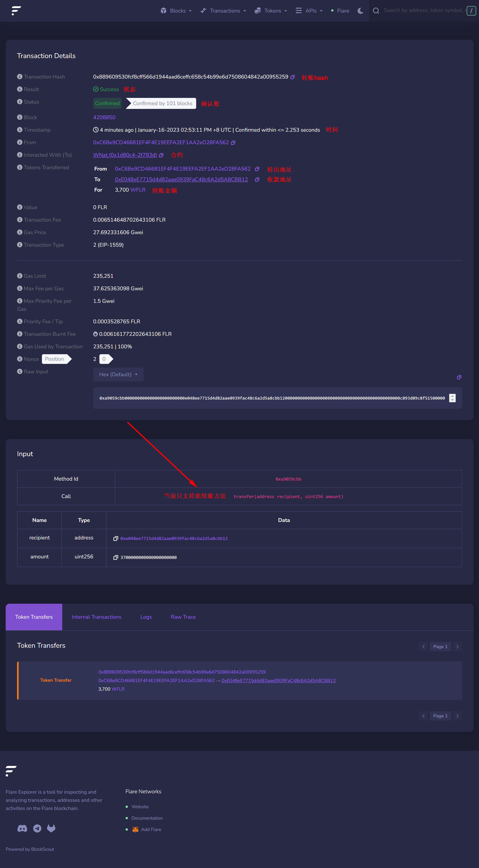Toggle dark mode moon icon
The image size is (479, 868).
tap(360, 11)
